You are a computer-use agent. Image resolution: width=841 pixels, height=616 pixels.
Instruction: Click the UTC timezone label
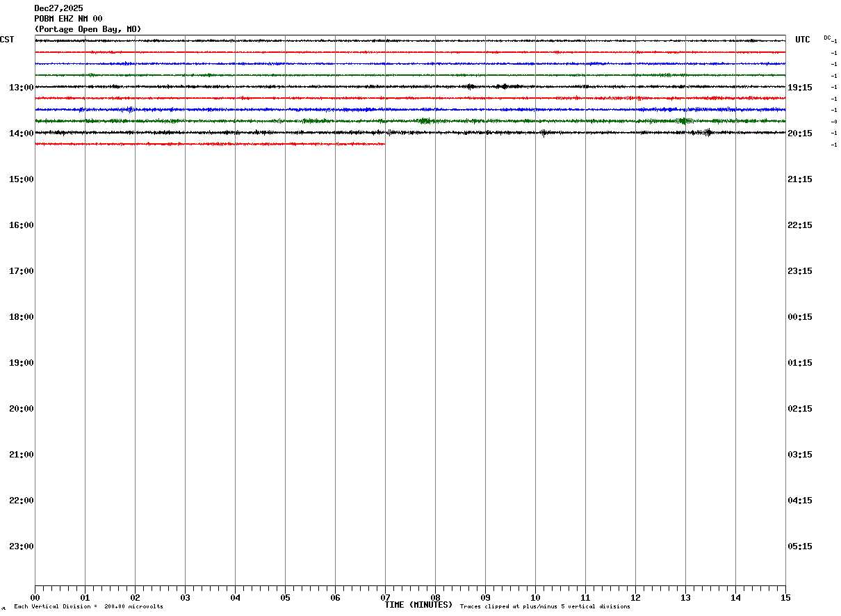(803, 40)
